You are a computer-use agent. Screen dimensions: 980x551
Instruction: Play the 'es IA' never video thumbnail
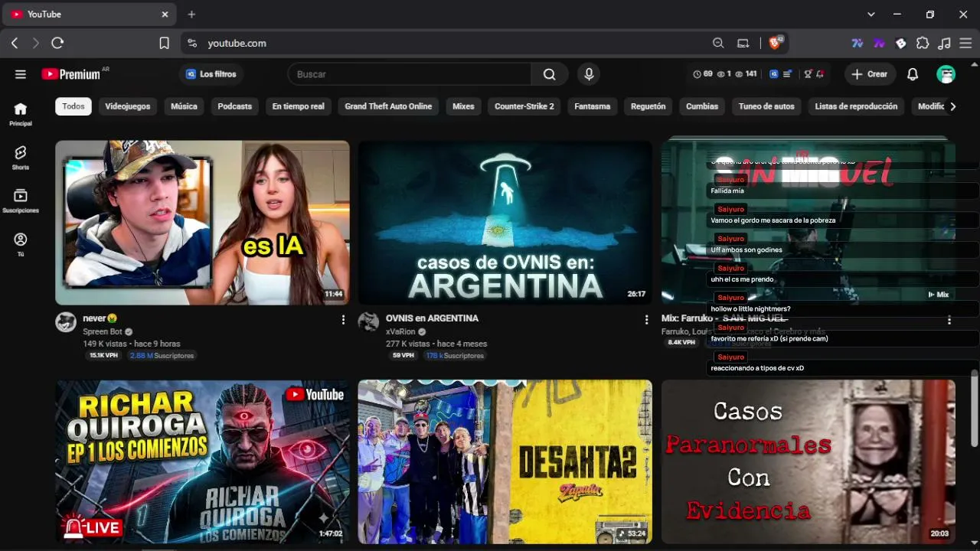pos(202,223)
